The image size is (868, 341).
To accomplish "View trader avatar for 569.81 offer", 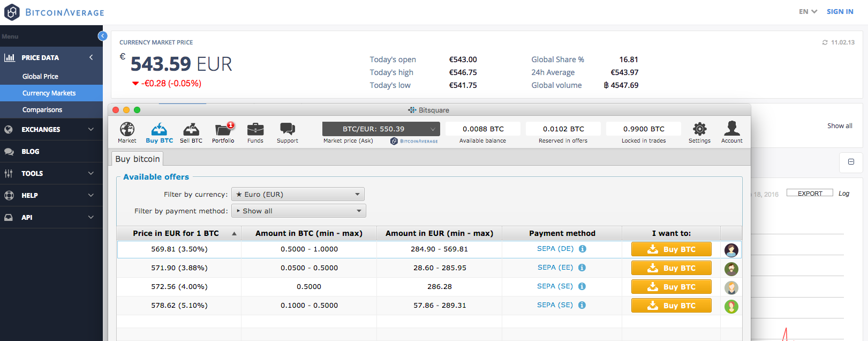I will point(731,250).
